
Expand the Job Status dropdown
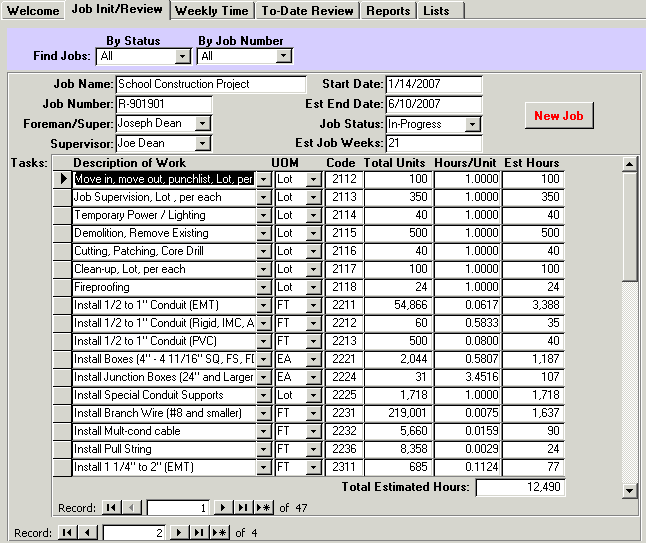tap(474, 124)
